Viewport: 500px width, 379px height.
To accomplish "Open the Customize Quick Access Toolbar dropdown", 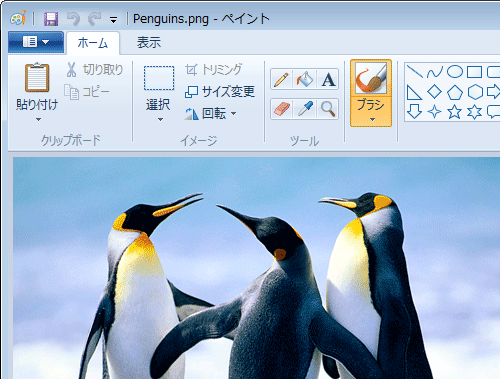I will pos(113,20).
